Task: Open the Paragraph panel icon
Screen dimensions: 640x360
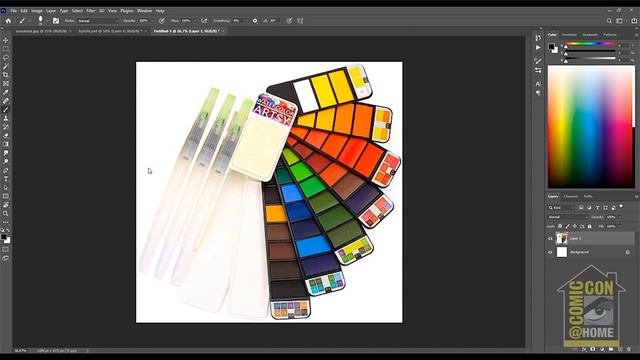Action: click(538, 93)
